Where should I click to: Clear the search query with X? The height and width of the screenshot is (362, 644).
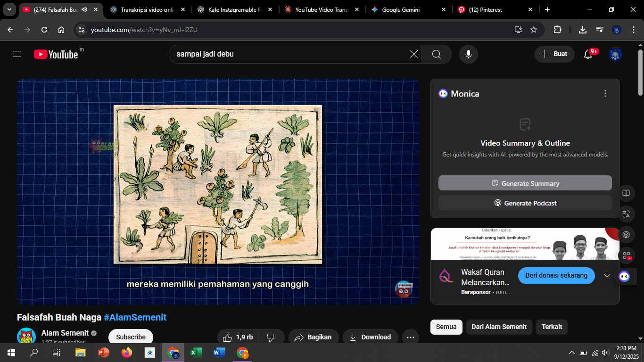tap(414, 54)
